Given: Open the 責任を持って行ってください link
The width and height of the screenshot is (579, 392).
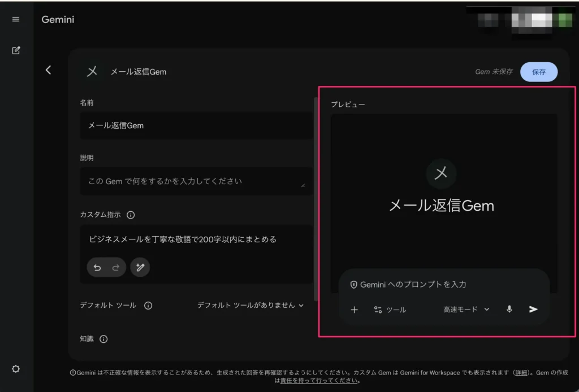Looking at the screenshot, I should coord(319,381).
